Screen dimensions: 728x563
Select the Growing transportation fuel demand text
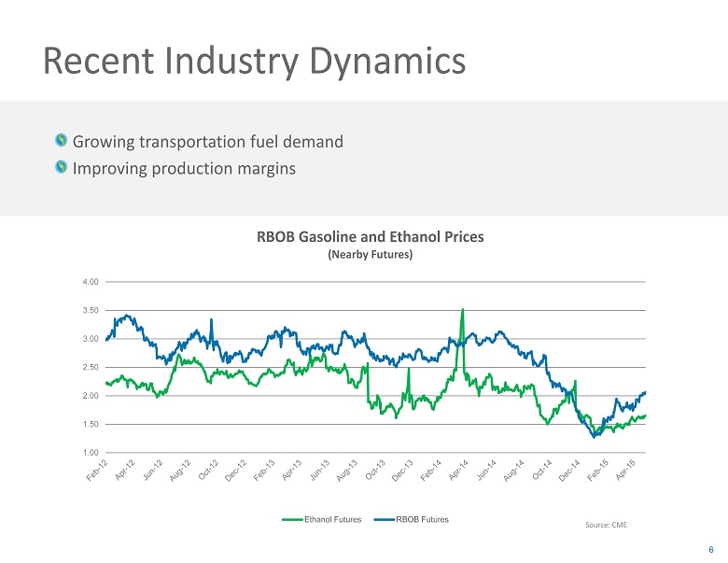pyautogui.click(x=207, y=142)
